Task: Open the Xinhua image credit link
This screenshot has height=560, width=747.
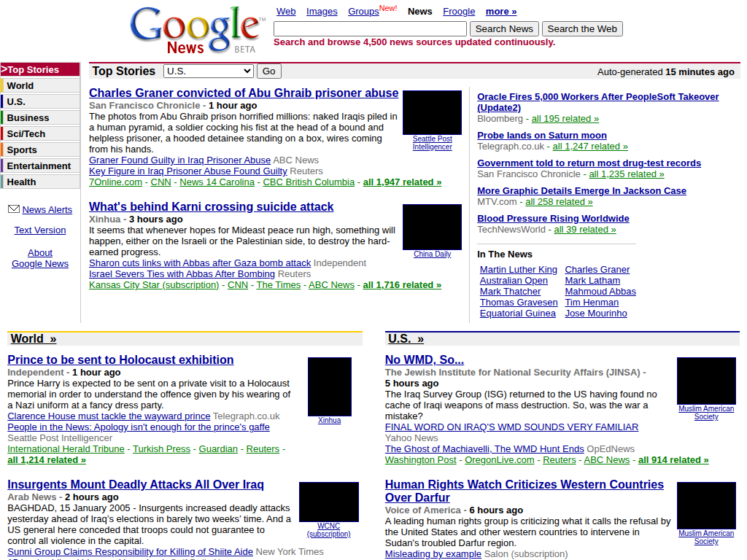Action: point(329,421)
